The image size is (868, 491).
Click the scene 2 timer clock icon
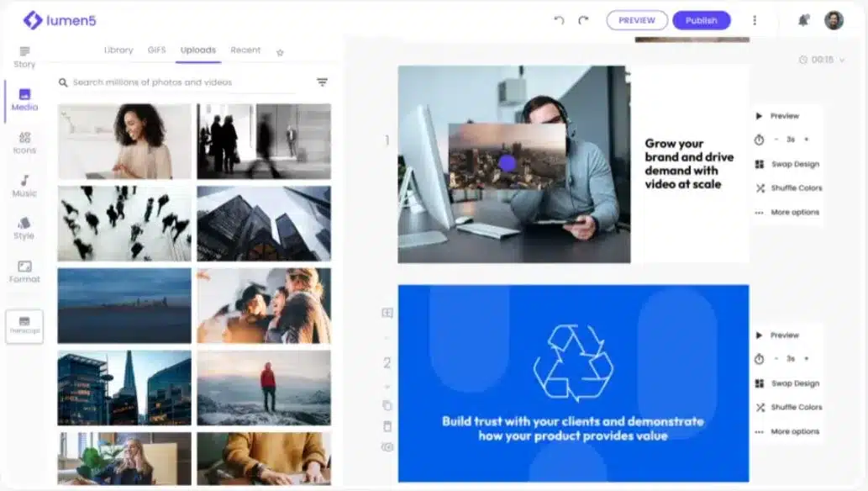click(x=759, y=360)
